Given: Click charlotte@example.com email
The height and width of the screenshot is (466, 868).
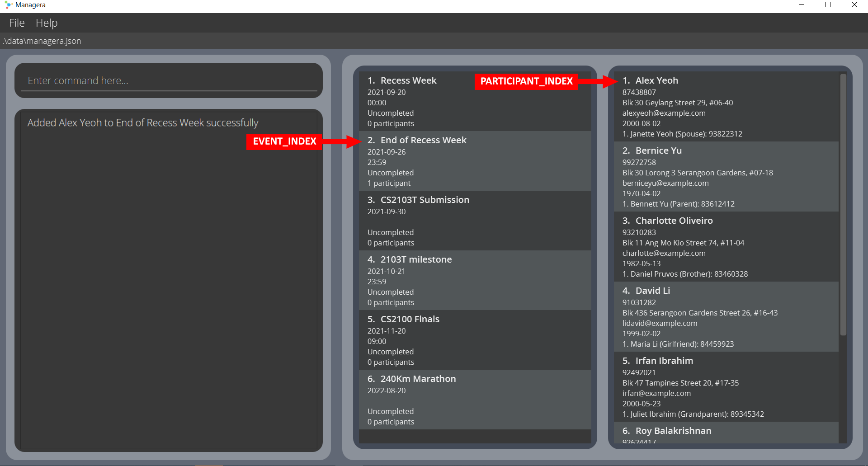Looking at the screenshot, I should tap(664, 253).
